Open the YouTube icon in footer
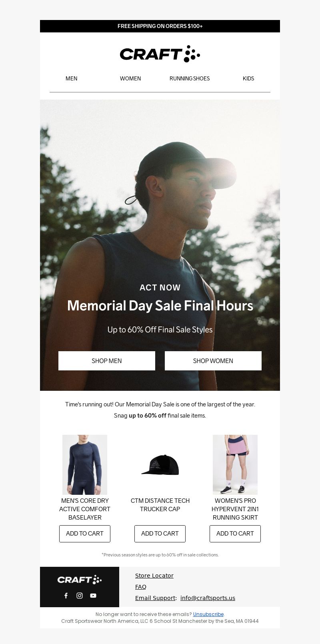This screenshot has width=320, height=644. pos(93,596)
